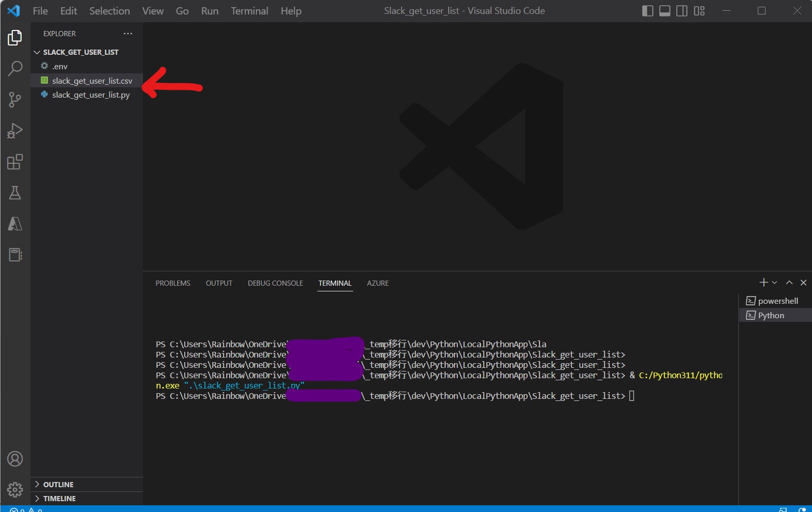
Task: Switch to the PROBLEMS tab
Action: (x=173, y=283)
